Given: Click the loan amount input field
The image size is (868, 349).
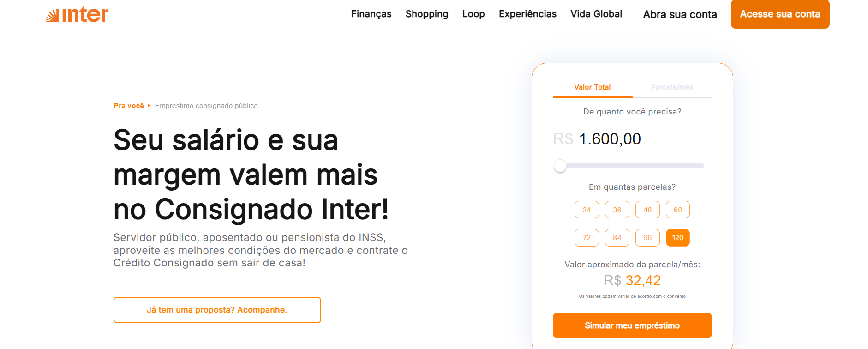Looking at the screenshot, I should [641, 139].
